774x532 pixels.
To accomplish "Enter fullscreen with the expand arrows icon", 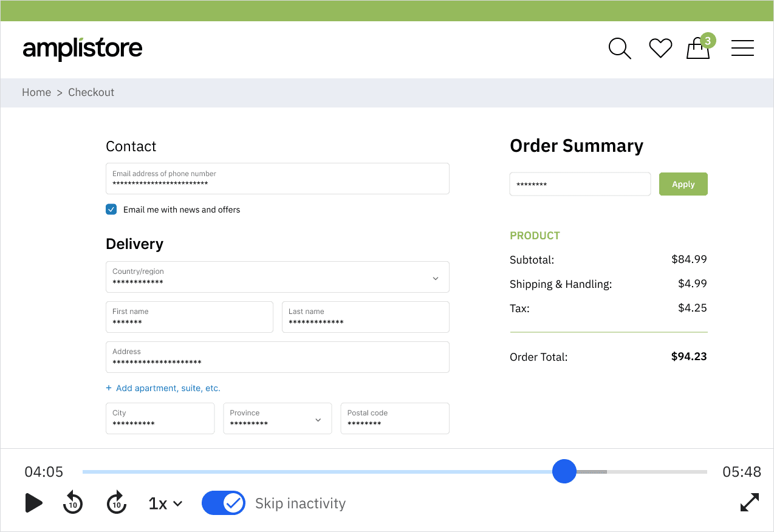I will coord(750,502).
